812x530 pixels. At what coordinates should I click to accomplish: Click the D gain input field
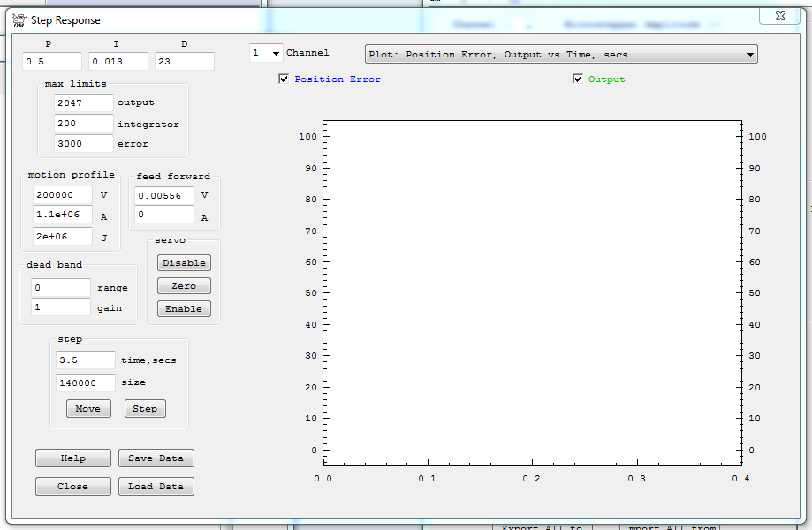click(x=184, y=62)
